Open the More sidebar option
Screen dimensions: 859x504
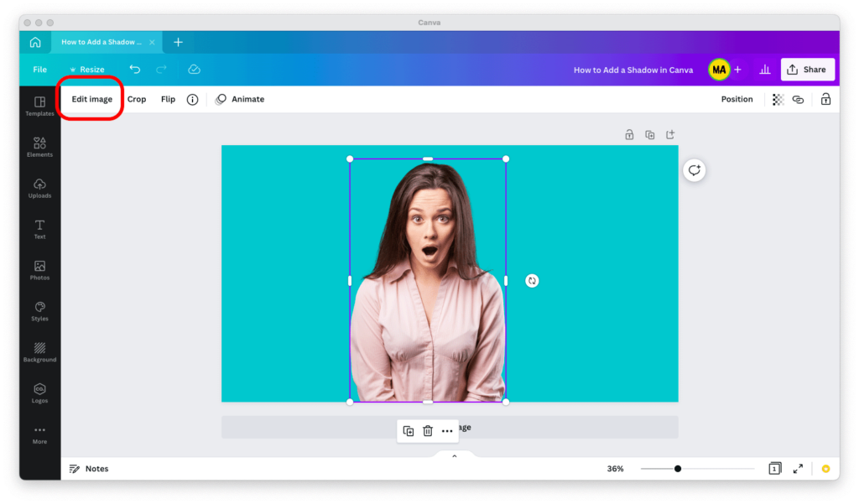(x=40, y=435)
